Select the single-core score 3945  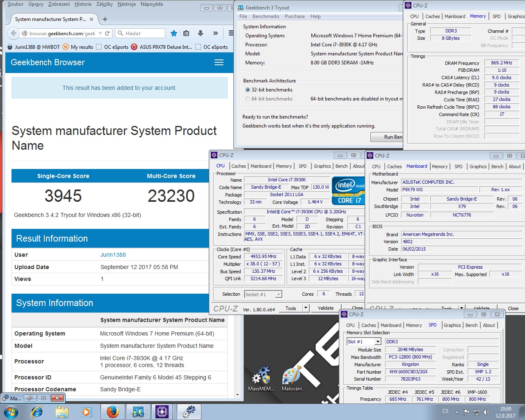[63, 196]
